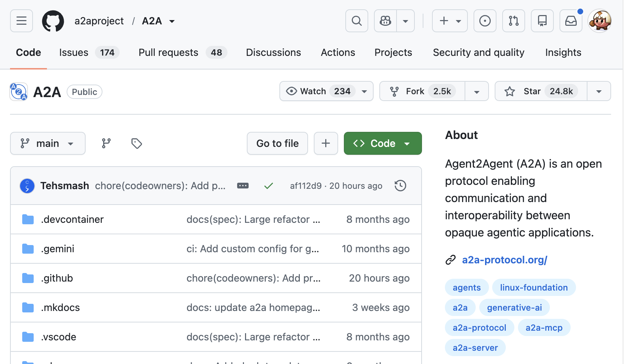Switch to the Code tab

point(28,52)
